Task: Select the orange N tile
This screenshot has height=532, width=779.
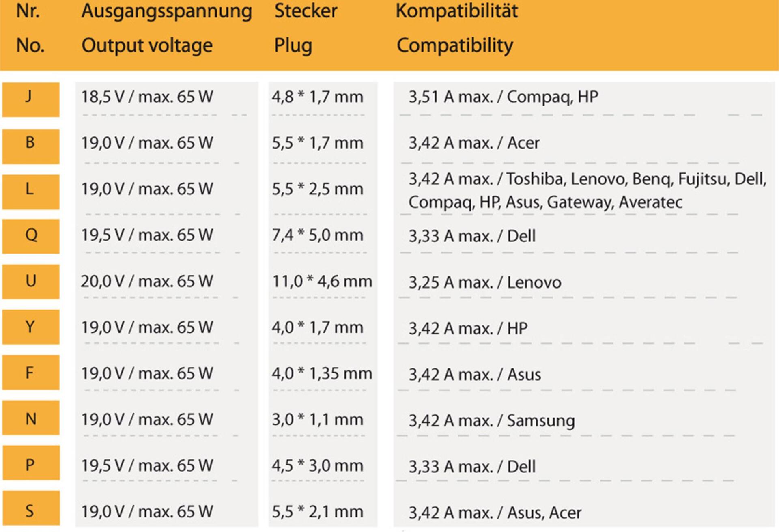Action: pyautogui.click(x=31, y=418)
